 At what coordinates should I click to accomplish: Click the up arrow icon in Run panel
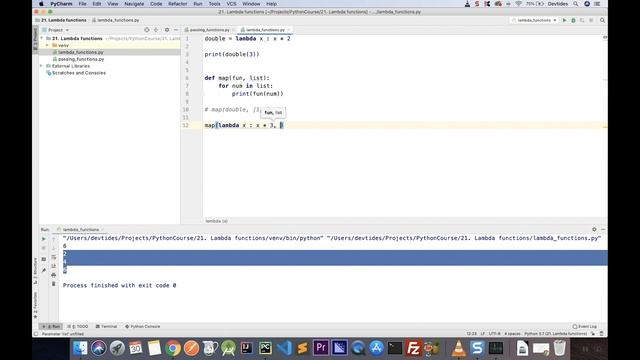click(53, 239)
